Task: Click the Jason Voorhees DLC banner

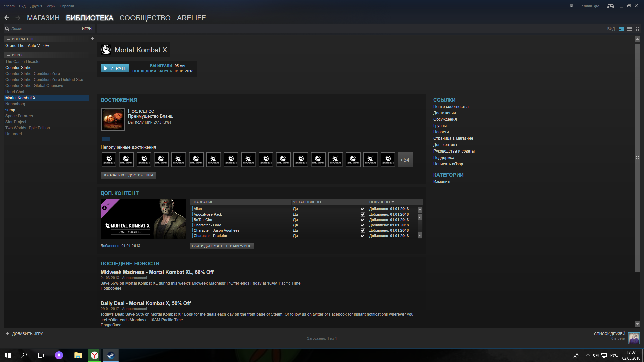Action: click(144, 219)
